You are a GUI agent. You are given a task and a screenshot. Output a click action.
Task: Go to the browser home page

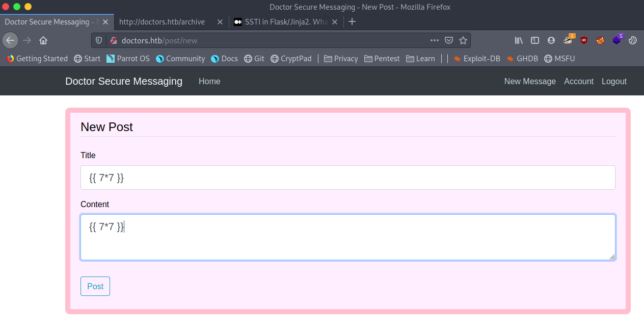43,40
